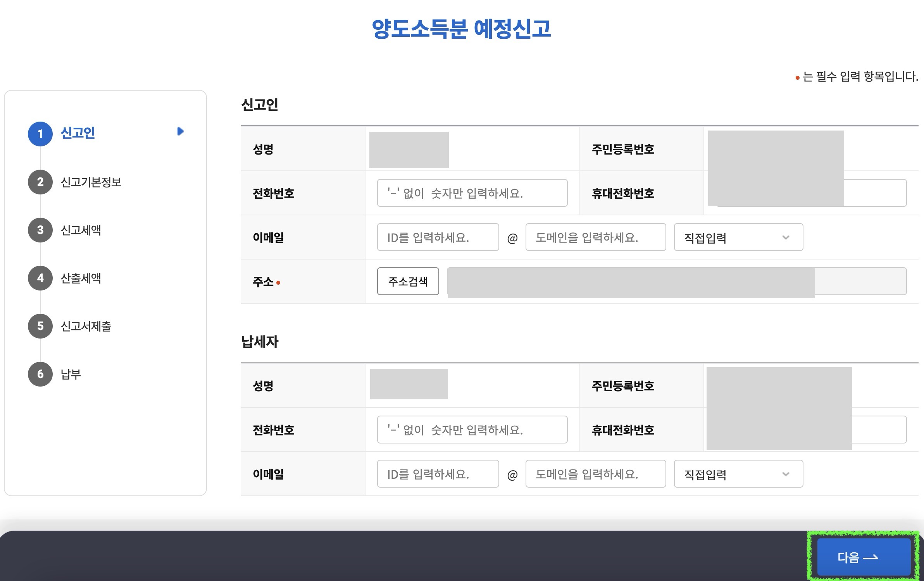Click chevron arrow in 납세자 email dropdown
Screen dimensions: 924x581
click(786, 474)
